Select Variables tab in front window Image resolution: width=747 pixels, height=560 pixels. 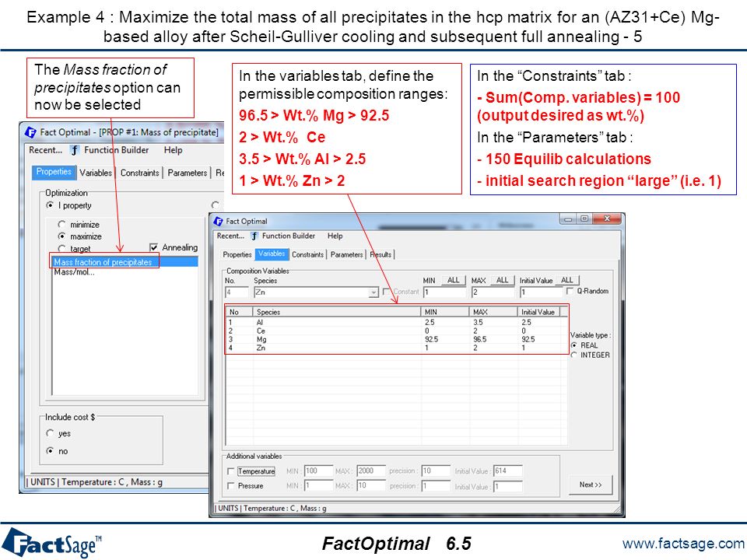tap(272, 254)
